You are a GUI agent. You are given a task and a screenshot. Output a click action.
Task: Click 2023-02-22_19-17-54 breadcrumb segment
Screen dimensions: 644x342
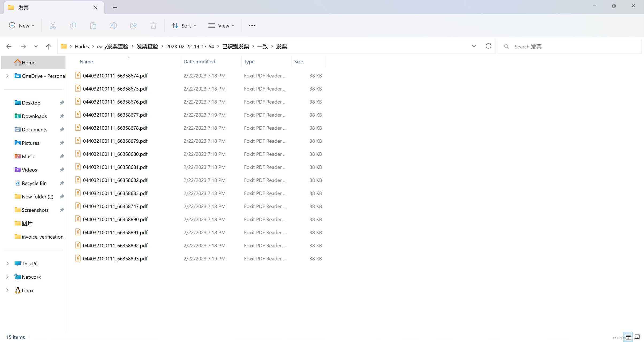[x=190, y=46]
